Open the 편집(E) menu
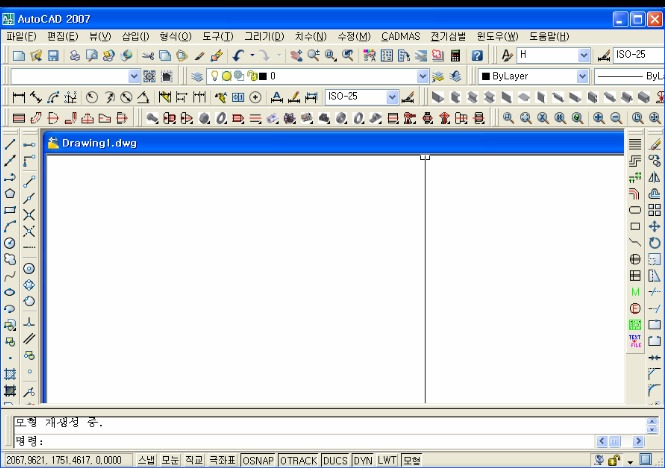The image size is (665, 468). [x=63, y=36]
